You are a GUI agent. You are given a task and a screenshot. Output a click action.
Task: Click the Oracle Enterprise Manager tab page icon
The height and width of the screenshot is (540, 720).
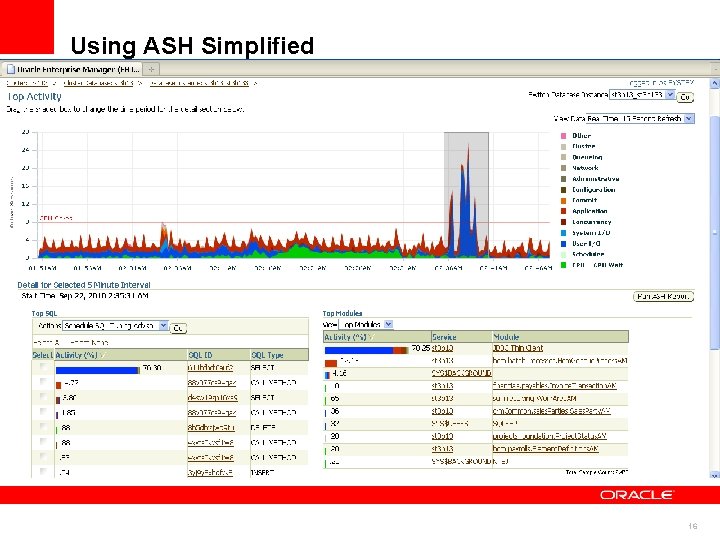click(x=11, y=69)
